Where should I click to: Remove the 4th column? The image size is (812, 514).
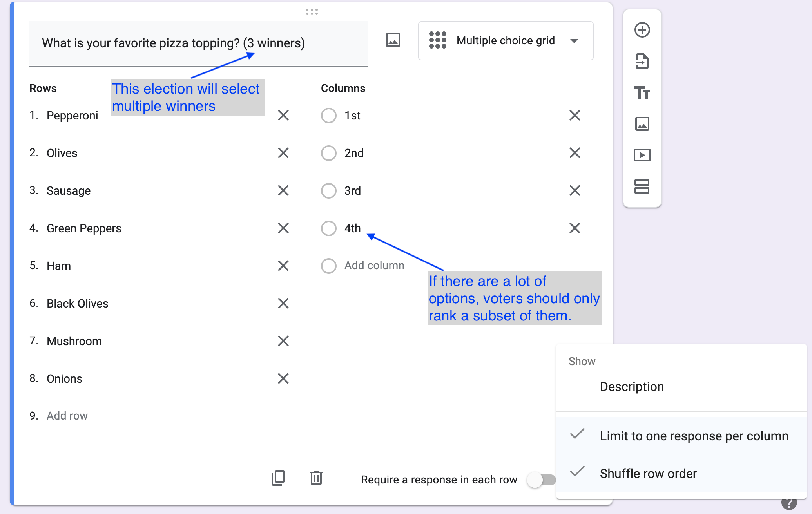coord(575,228)
